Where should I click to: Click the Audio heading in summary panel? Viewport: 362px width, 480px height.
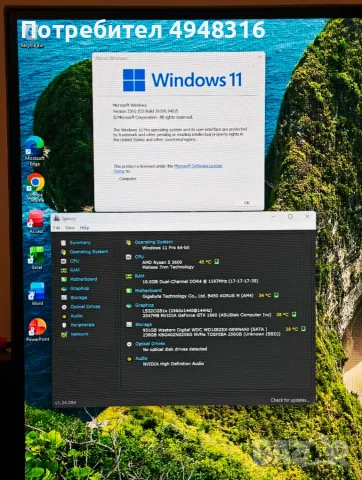tap(142, 358)
